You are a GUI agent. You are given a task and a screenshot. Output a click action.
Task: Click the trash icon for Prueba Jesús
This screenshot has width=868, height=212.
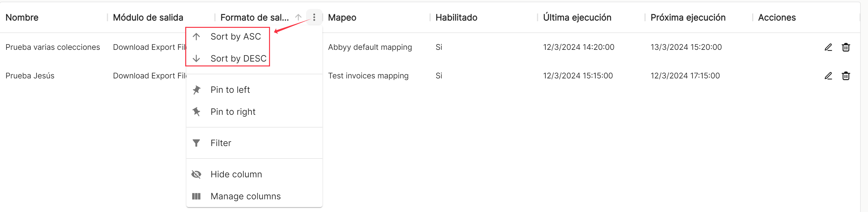pyautogui.click(x=846, y=76)
